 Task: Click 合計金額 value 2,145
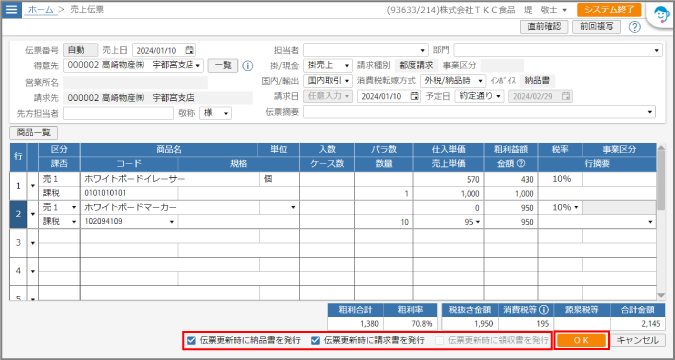[638, 323]
